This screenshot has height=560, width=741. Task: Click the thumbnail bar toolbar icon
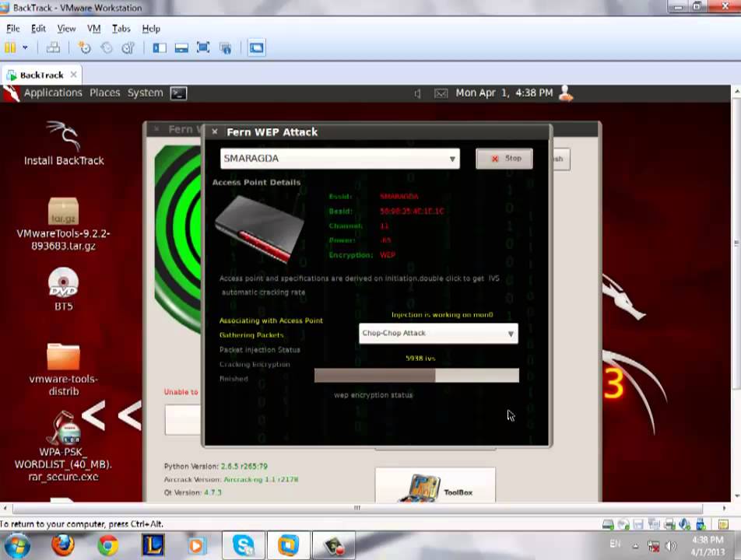tap(181, 47)
